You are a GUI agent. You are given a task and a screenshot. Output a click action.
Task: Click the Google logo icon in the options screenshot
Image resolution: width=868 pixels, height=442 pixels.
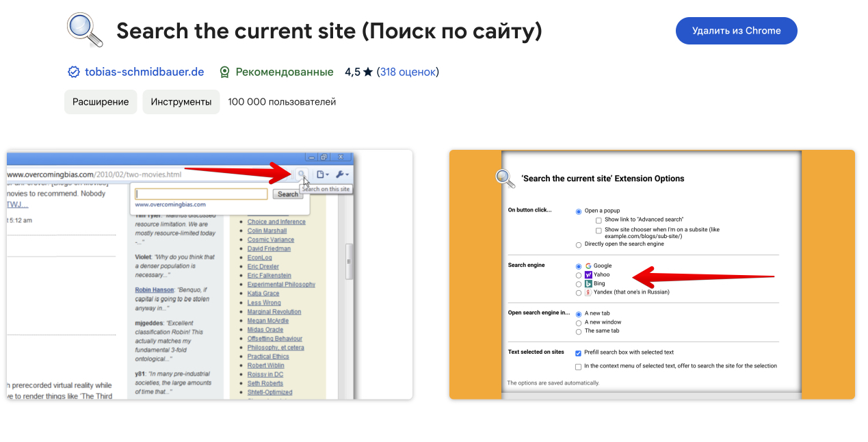tap(588, 265)
